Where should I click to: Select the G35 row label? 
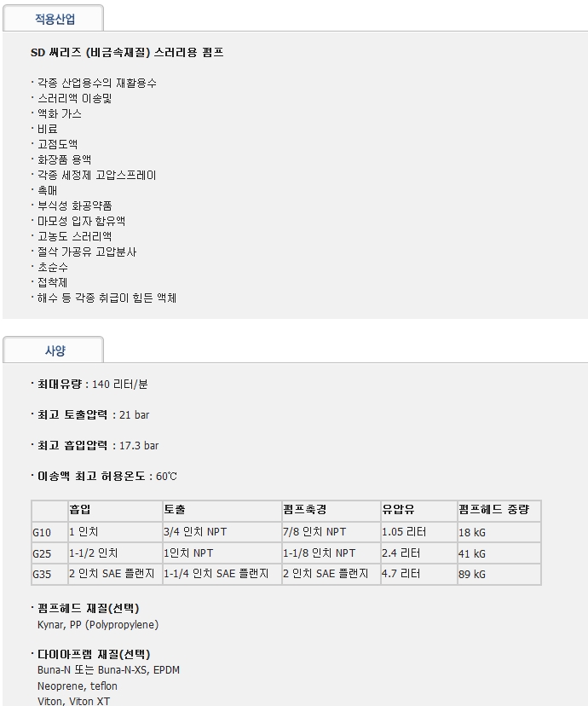(42, 575)
